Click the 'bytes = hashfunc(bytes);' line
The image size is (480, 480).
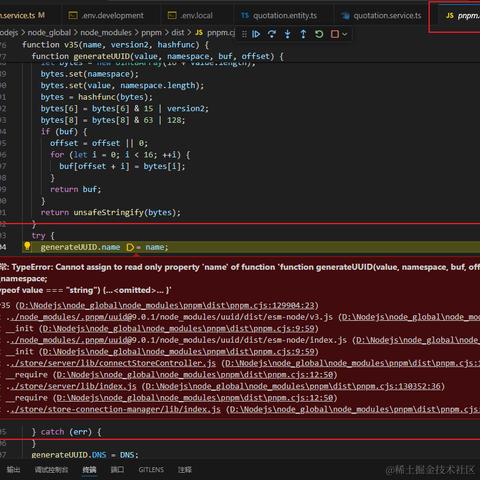[x=96, y=97]
